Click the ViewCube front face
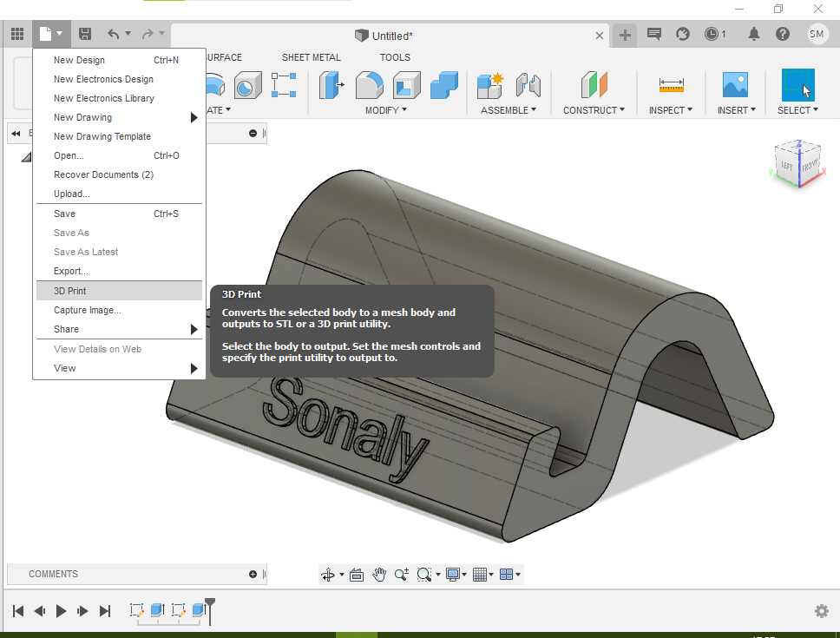The width and height of the screenshot is (840, 638). (x=809, y=165)
